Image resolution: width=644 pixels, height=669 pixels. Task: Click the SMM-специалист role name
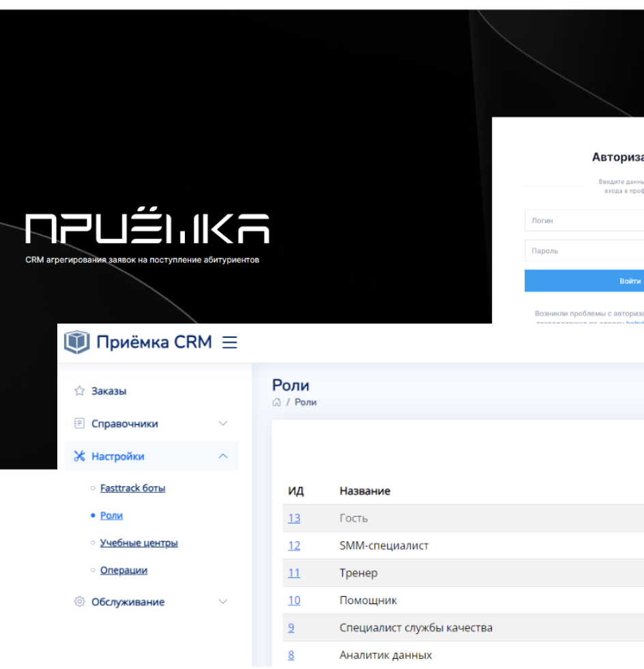[384, 545]
